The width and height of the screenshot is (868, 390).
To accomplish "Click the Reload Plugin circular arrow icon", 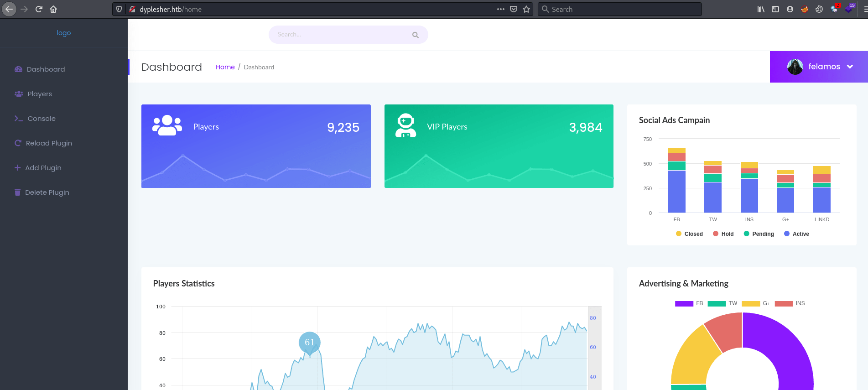I will 18,143.
